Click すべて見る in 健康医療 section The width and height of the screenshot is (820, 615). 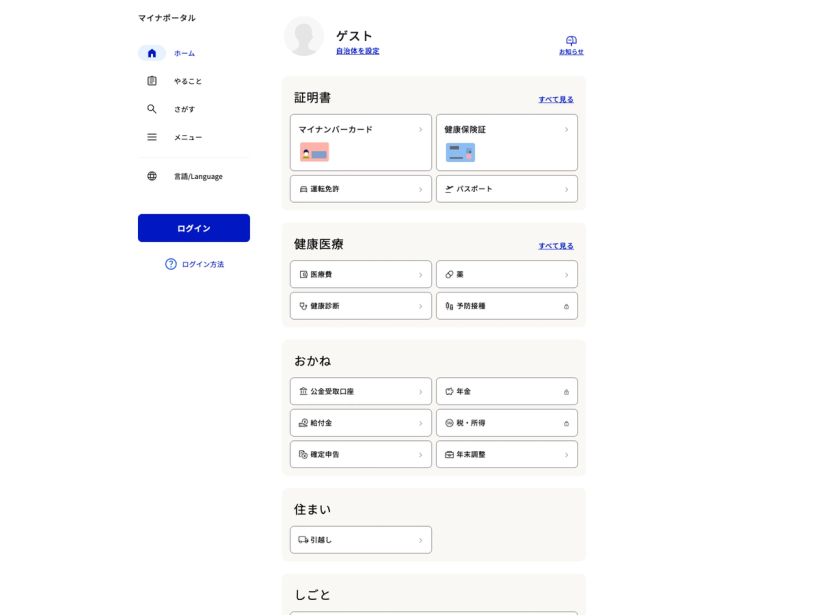[556, 245]
